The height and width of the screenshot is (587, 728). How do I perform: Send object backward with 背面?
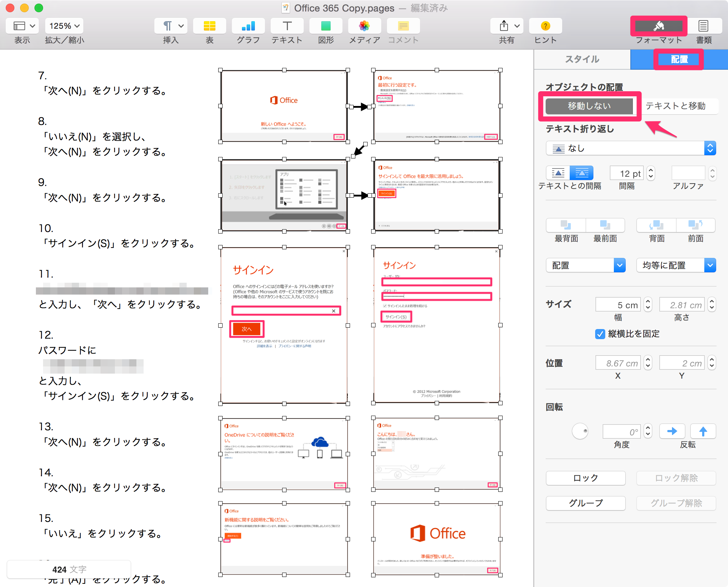coord(657,225)
